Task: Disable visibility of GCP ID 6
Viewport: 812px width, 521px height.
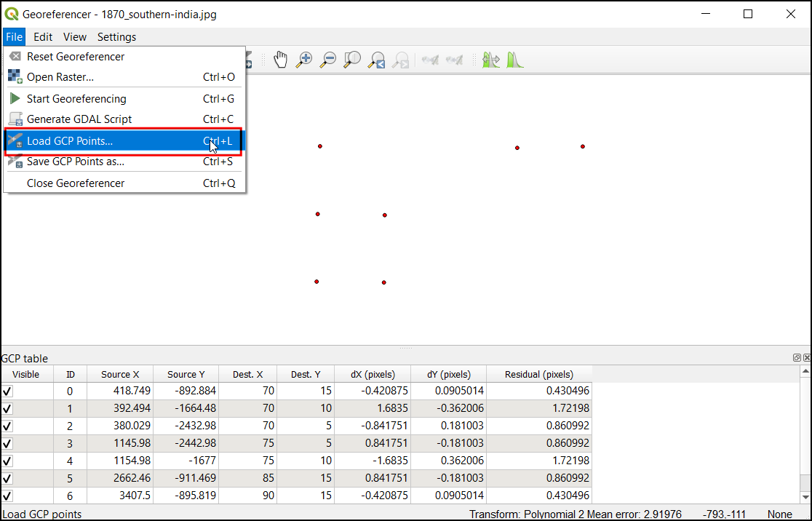Action: click(8, 496)
